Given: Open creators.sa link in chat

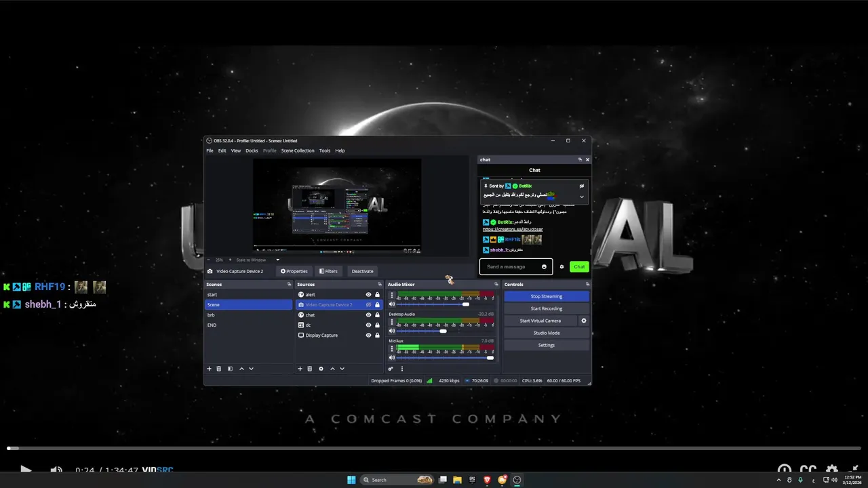Looking at the screenshot, I should [x=513, y=229].
